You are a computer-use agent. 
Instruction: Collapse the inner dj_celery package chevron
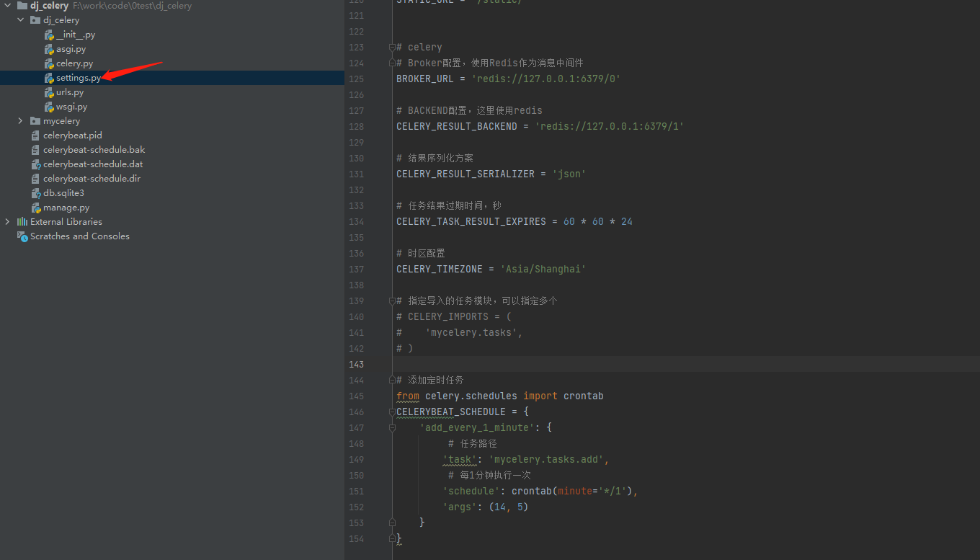coord(21,20)
